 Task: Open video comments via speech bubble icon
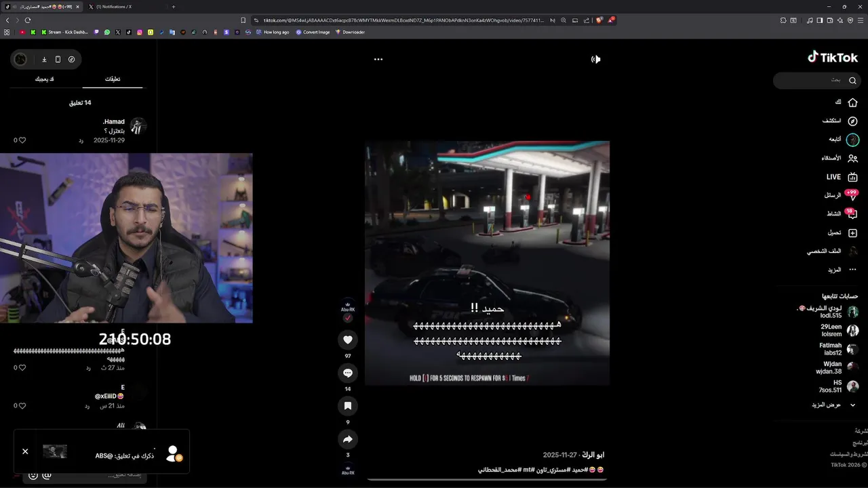(x=348, y=373)
